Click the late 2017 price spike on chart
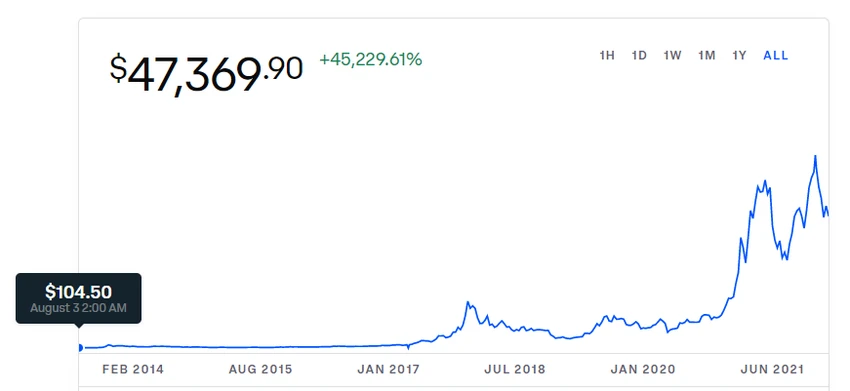The image size is (850, 391). click(x=468, y=303)
